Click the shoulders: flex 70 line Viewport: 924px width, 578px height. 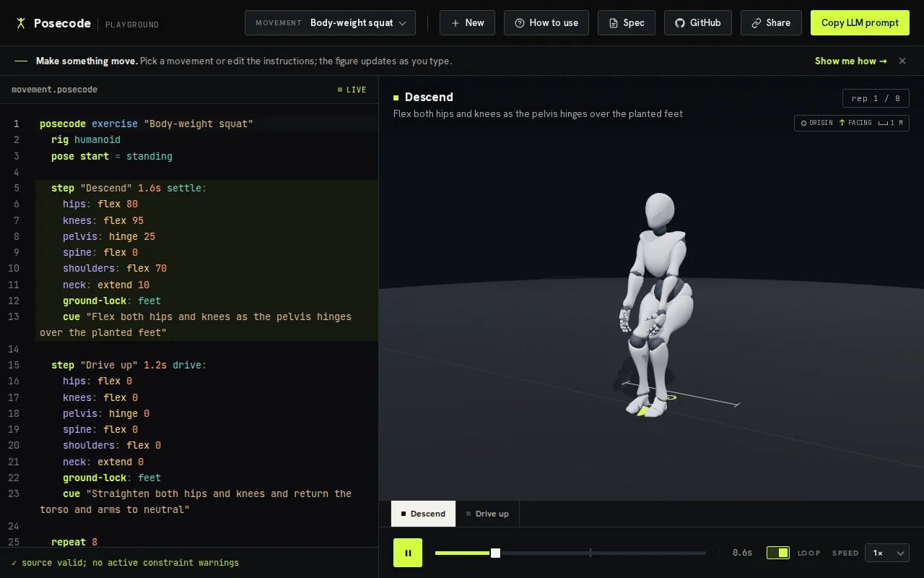(x=115, y=268)
